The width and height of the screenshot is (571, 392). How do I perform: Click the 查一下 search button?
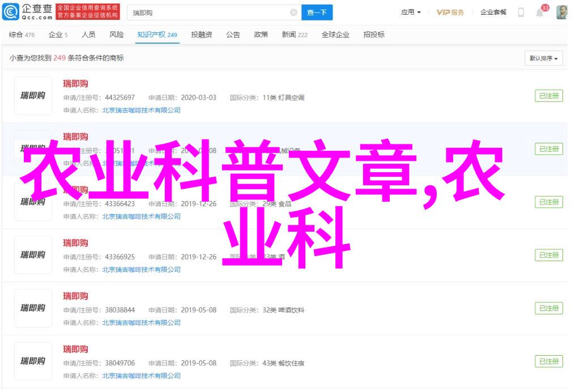(317, 13)
